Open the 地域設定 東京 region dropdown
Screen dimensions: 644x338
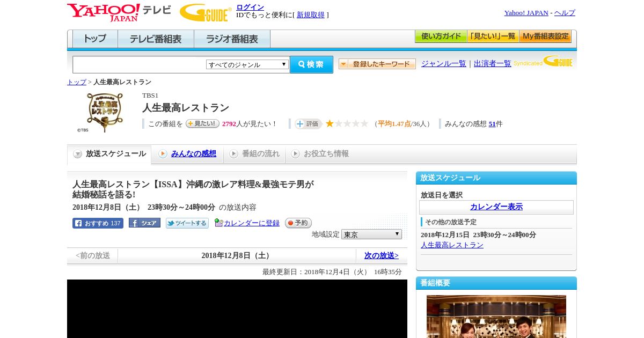click(371, 234)
